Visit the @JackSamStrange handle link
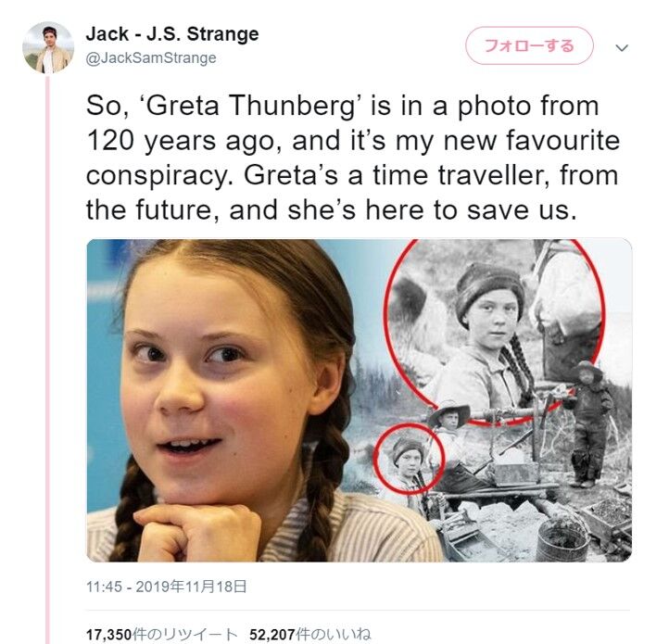Screen dimensions: 669x644 tap(151, 57)
